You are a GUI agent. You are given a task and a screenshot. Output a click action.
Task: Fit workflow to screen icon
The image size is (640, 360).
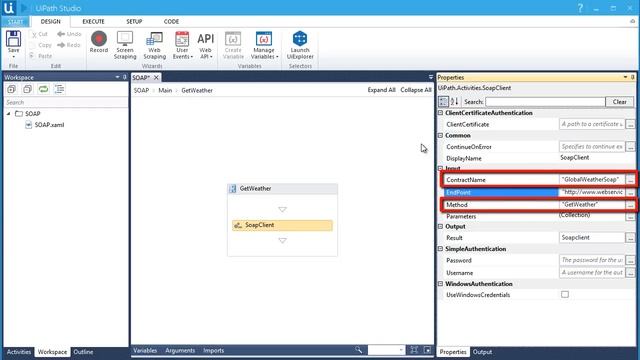click(414, 350)
